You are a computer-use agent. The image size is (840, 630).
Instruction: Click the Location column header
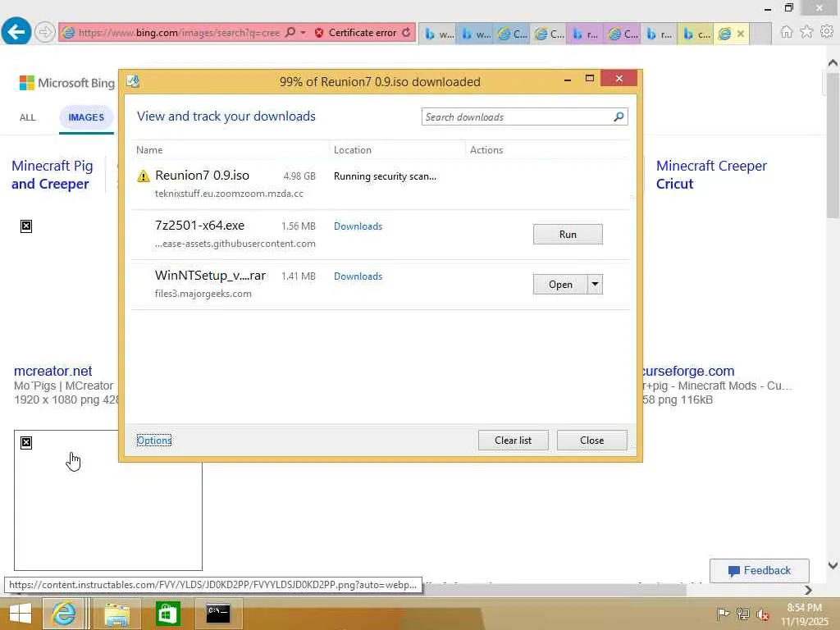click(x=353, y=150)
